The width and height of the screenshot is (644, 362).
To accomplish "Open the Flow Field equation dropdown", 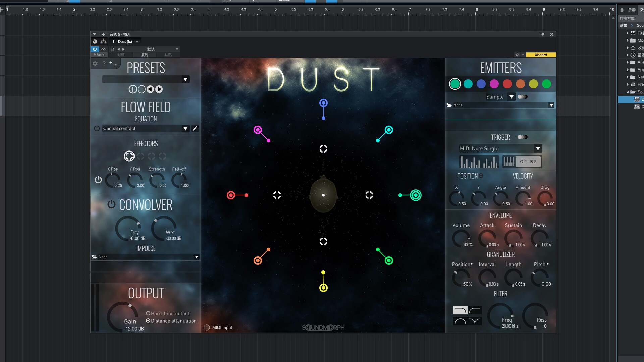I will tap(185, 128).
